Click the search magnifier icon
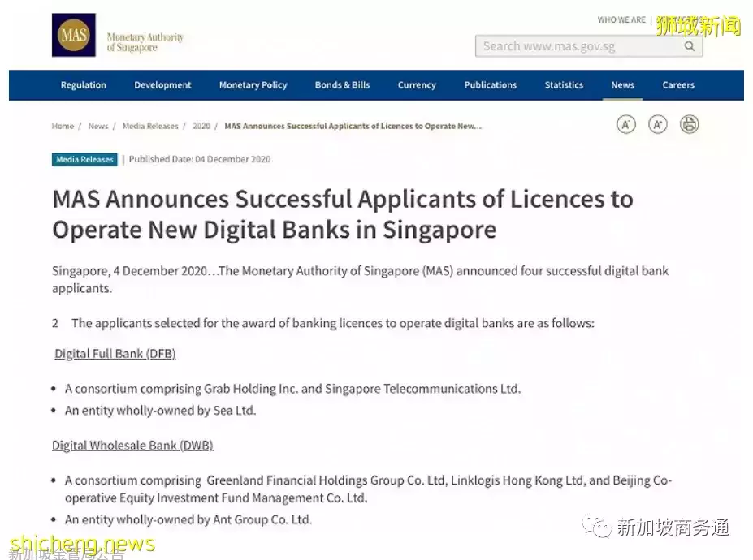The image size is (753, 560). point(689,46)
